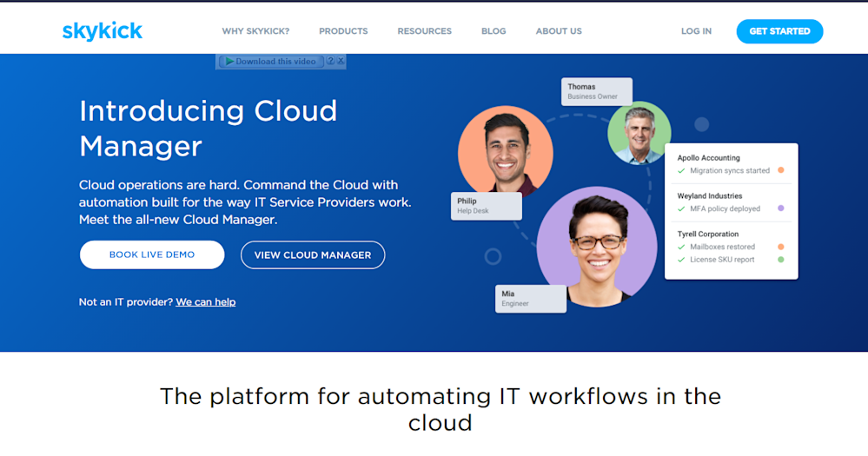Click the Apollo Accounting heading
The image size is (868, 456).
(x=709, y=158)
